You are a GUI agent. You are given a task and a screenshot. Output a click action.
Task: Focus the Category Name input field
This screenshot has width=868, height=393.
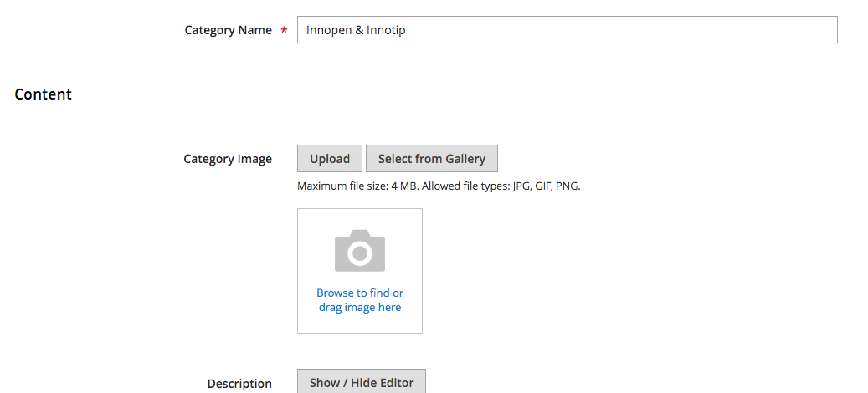pyautogui.click(x=567, y=30)
